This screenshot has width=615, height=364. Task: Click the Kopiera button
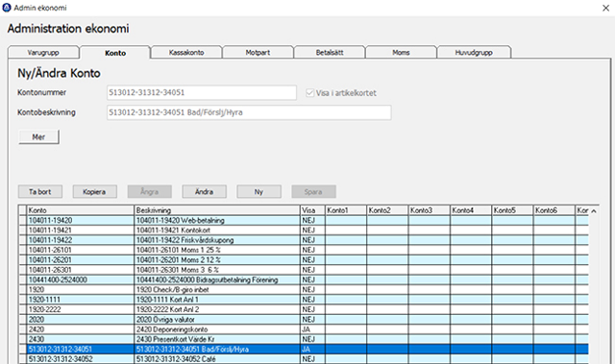(x=94, y=191)
